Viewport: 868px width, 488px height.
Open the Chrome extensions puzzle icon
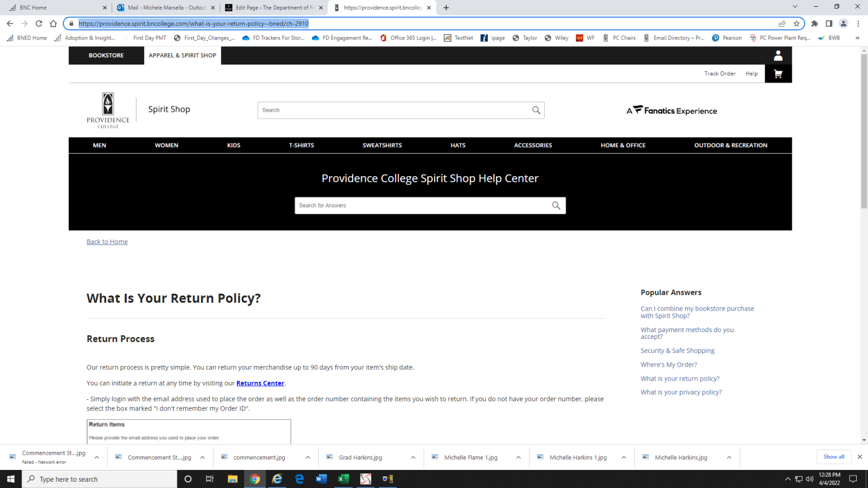tap(814, 23)
